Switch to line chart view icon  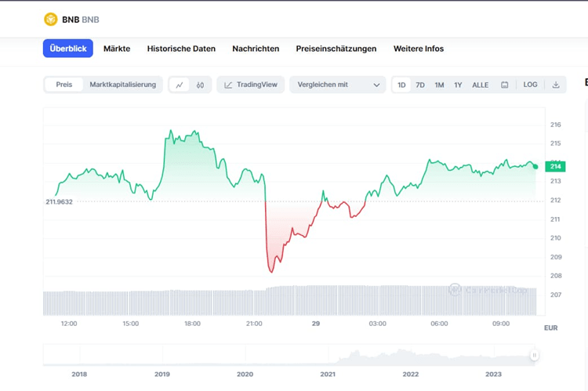(x=180, y=85)
